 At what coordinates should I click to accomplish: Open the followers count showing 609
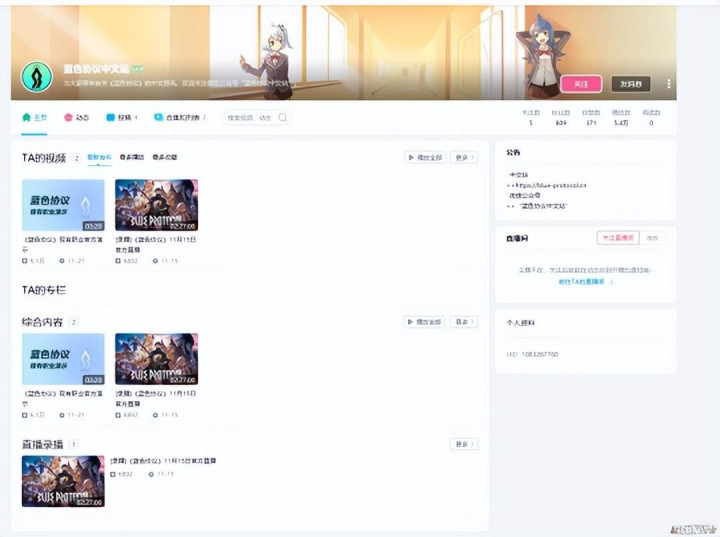561,123
